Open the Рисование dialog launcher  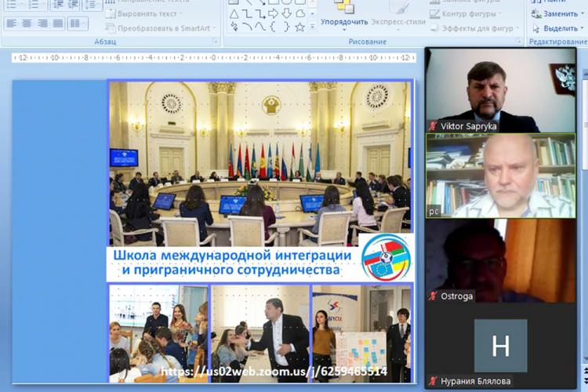point(518,41)
